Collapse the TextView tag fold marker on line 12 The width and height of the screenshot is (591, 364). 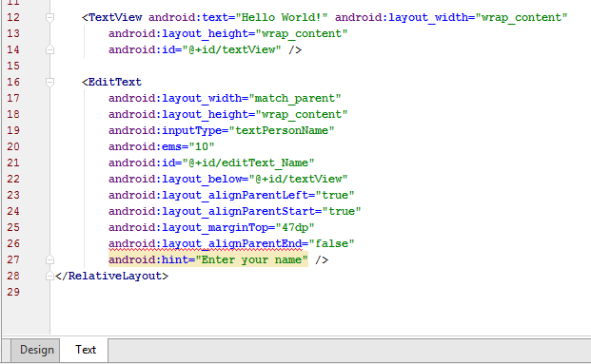tap(49, 17)
